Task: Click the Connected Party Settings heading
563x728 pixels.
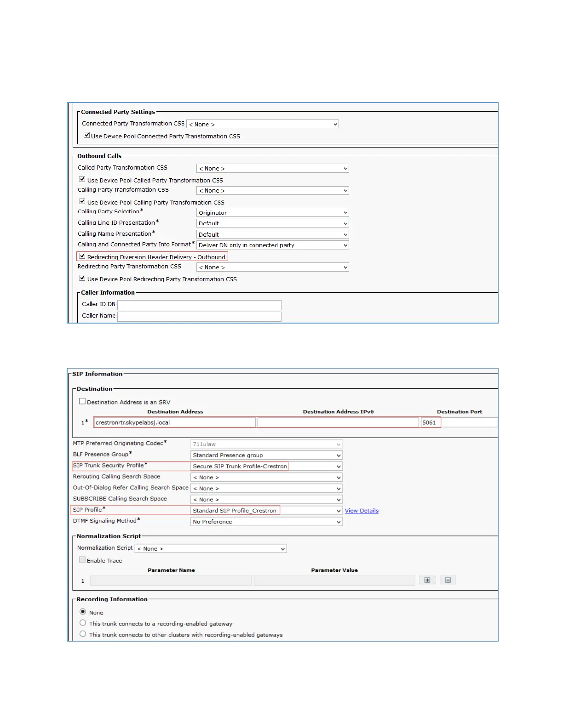Action: click(118, 112)
